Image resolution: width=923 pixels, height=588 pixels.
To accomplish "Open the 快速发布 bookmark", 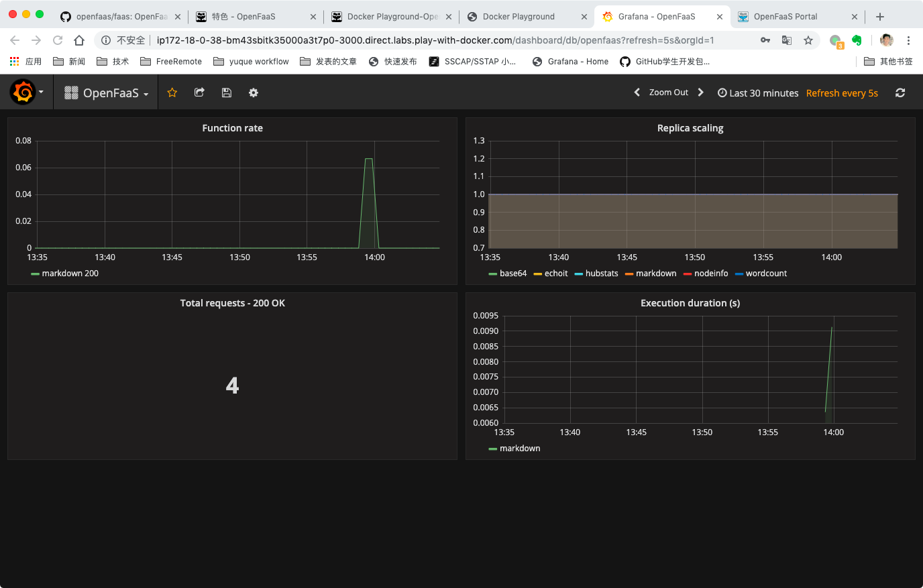I will pos(392,62).
